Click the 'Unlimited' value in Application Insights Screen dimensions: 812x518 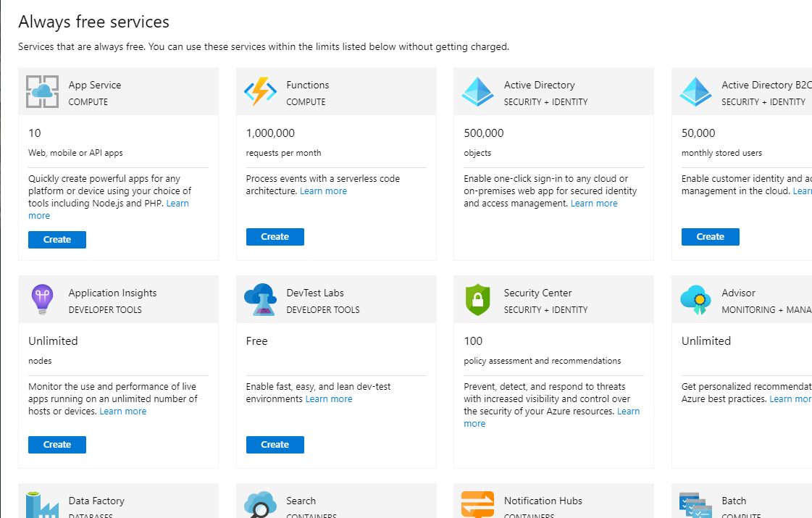[53, 341]
